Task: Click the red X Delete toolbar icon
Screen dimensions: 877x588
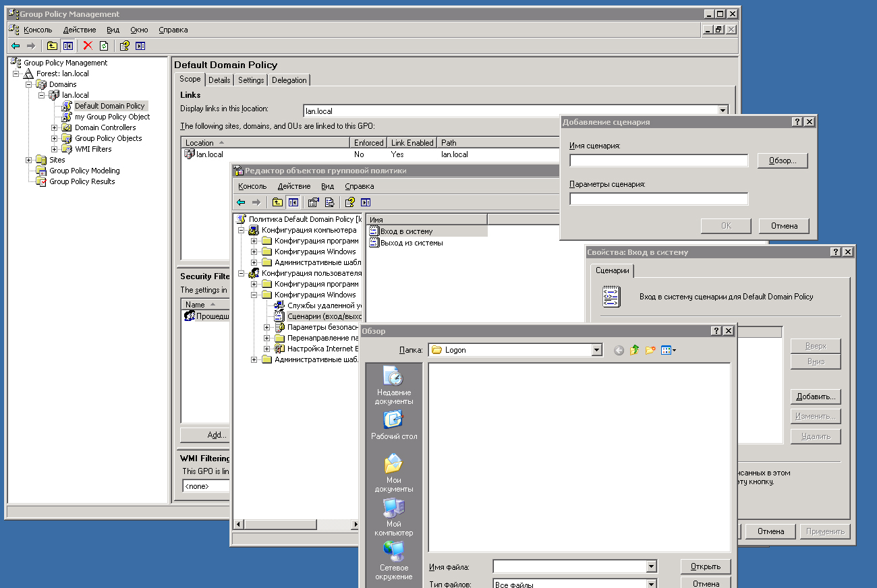Action: coord(88,46)
